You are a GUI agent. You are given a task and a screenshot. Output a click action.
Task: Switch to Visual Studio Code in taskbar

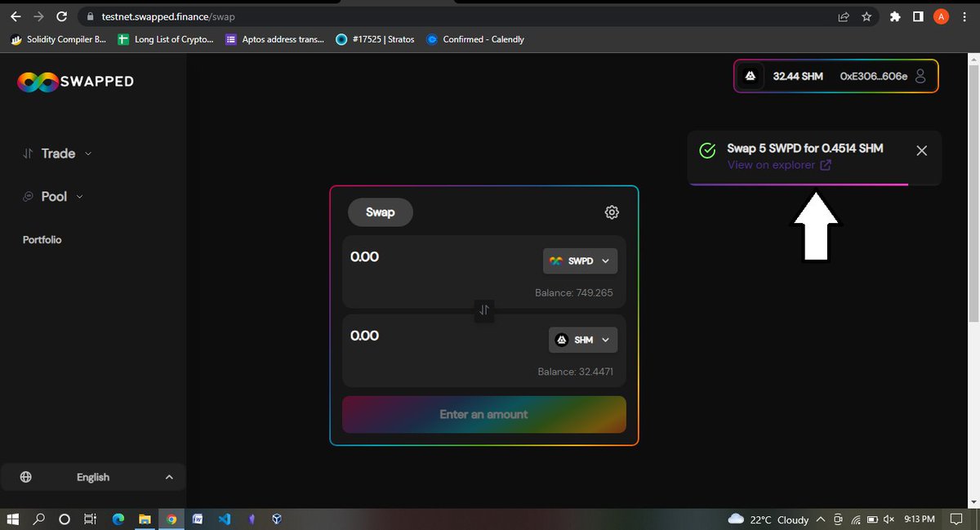224,519
